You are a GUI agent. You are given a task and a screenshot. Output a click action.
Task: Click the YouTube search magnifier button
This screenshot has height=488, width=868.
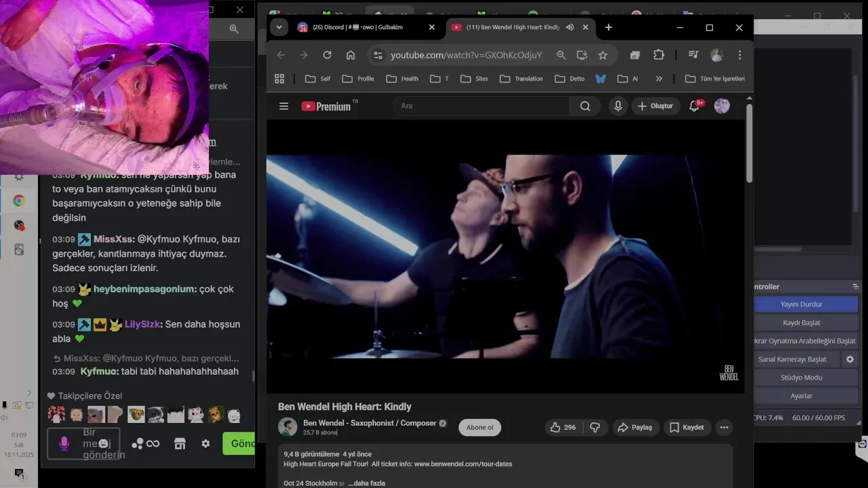coord(585,106)
